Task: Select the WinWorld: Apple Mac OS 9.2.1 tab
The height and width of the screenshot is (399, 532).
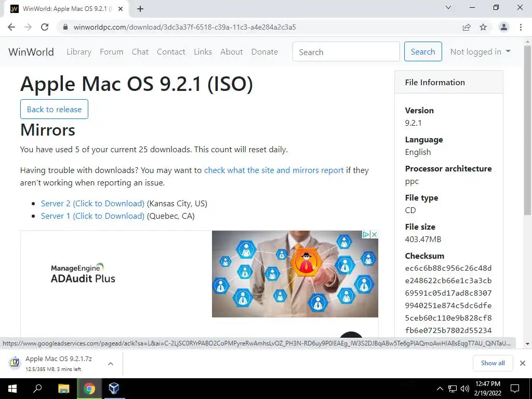Action: (66, 9)
